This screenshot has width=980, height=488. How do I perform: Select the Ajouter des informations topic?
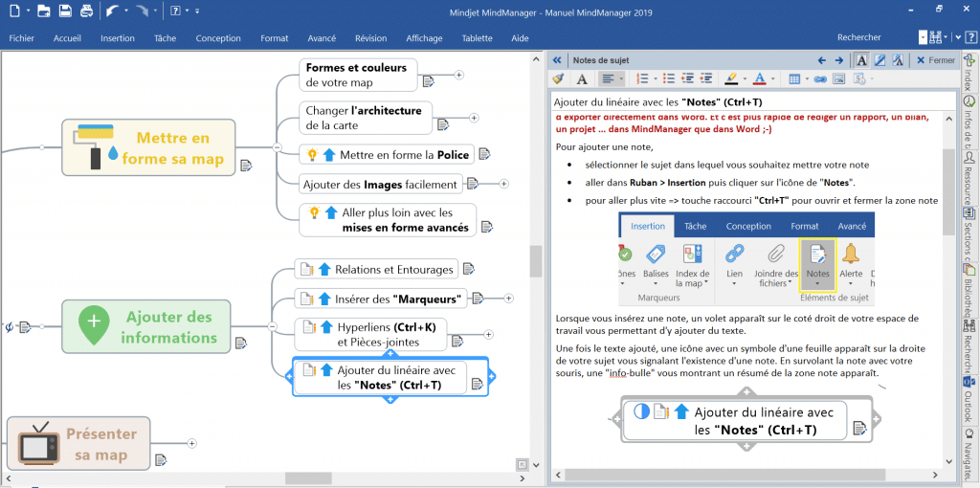(146, 327)
